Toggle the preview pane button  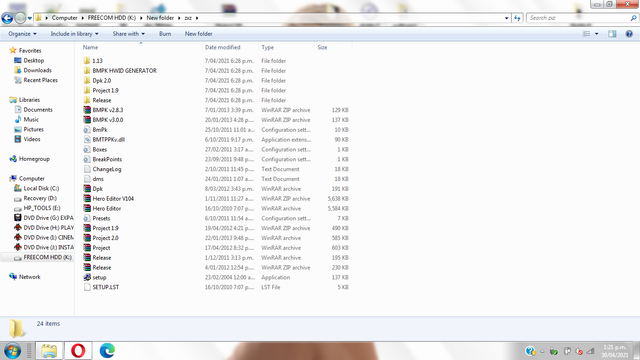(612, 34)
